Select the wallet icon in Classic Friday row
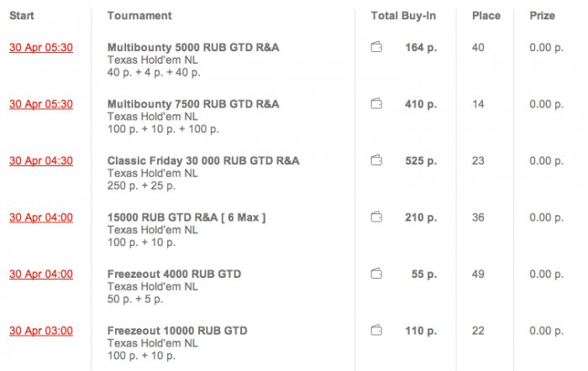This screenshot has height=371, width=588. pyautogui.click(x=376, y=160)
